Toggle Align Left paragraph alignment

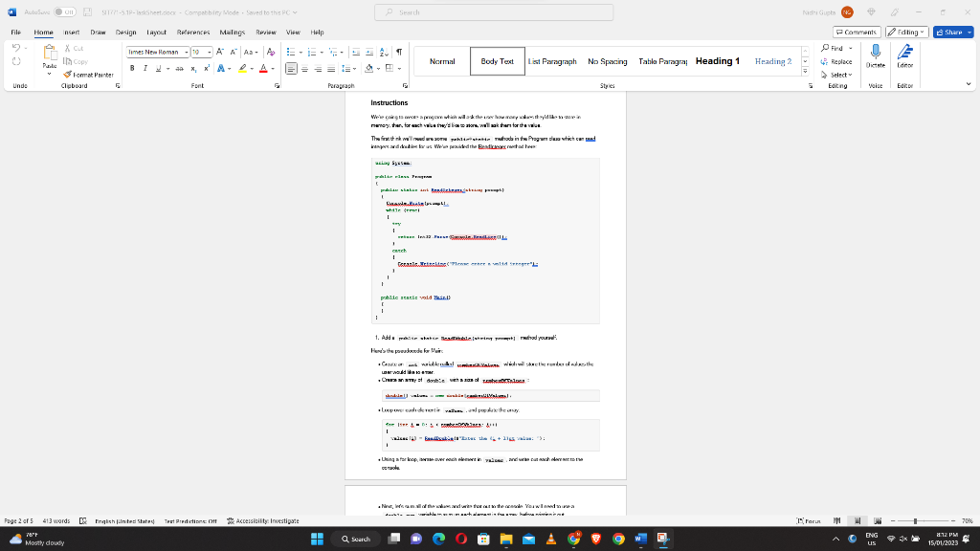[x=291, y=68]
